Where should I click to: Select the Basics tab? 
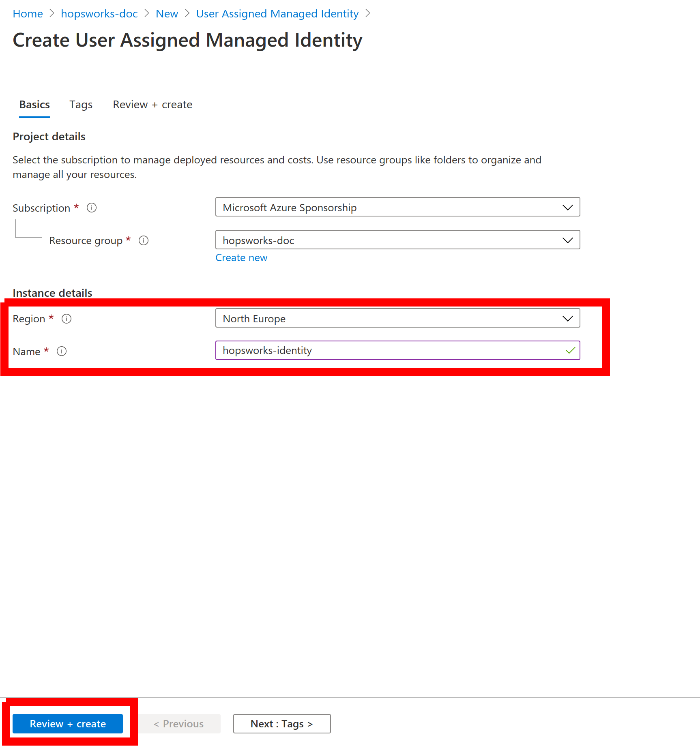click(x=34, y=105)
